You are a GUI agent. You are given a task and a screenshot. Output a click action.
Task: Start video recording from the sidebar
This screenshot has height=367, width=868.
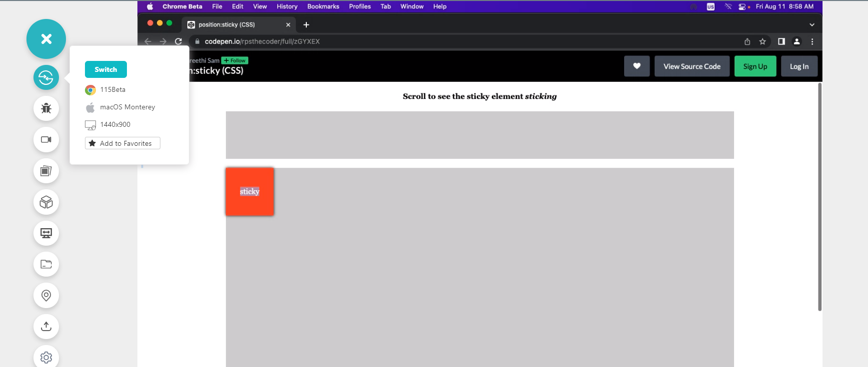(46, 140)
